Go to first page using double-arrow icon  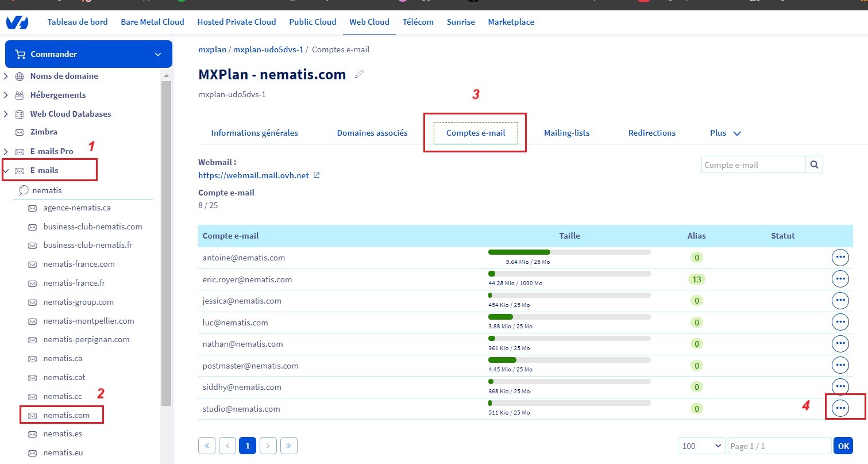coord(207,446)
